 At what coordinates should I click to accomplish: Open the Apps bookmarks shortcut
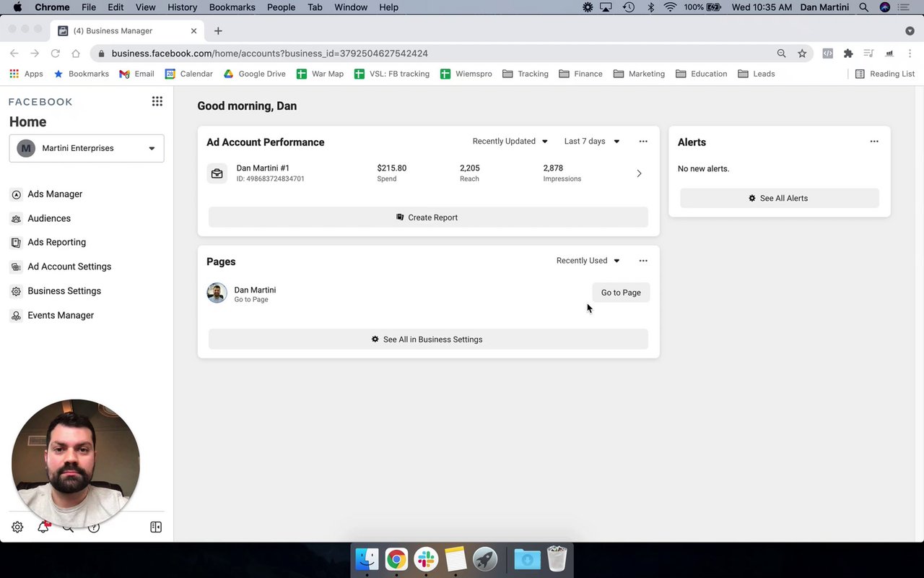(26, 74)
